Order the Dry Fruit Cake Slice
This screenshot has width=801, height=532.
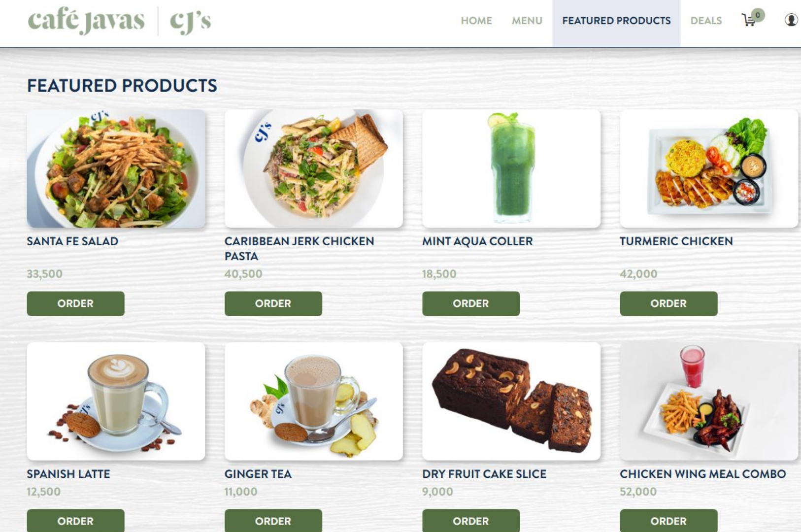click(471, 521)
